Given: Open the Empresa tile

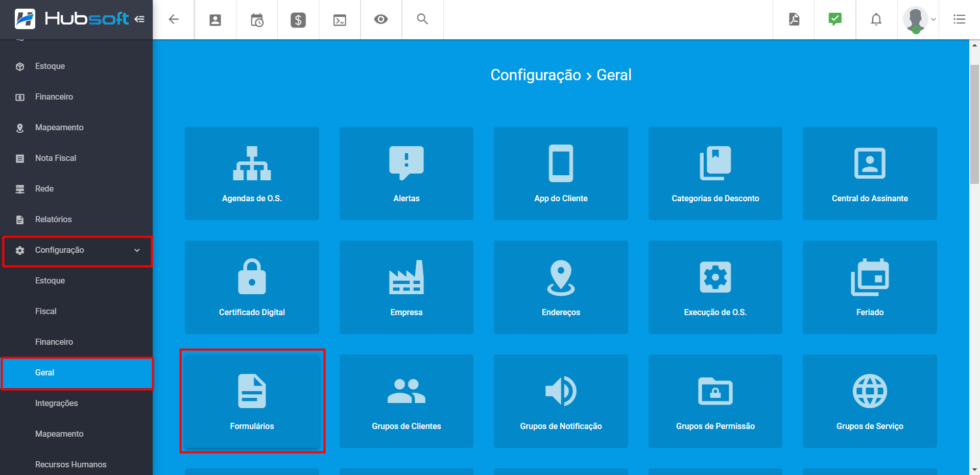Looking at the screenshot, I should point(407,287).
